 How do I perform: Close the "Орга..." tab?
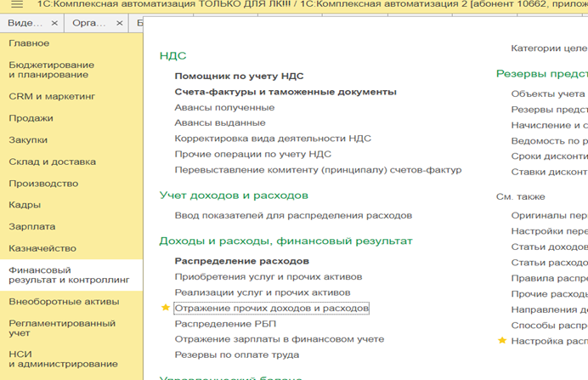tap(119, 23)
